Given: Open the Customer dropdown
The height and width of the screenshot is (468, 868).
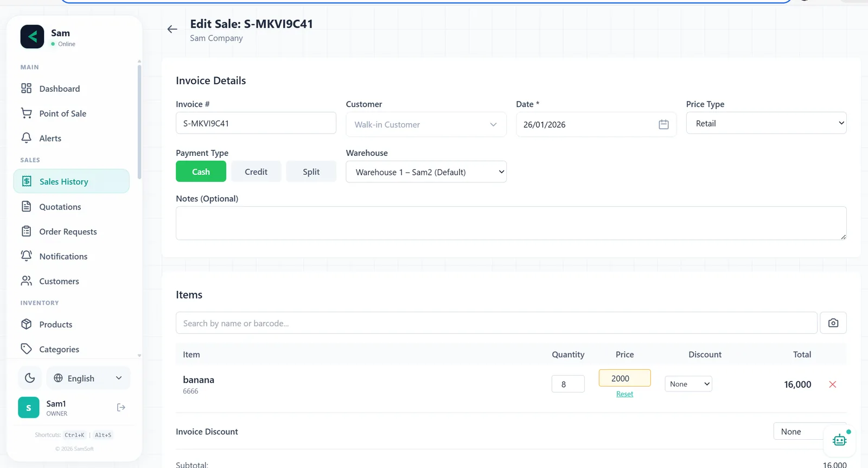Looking at the screenshot, I should point(426,124).
